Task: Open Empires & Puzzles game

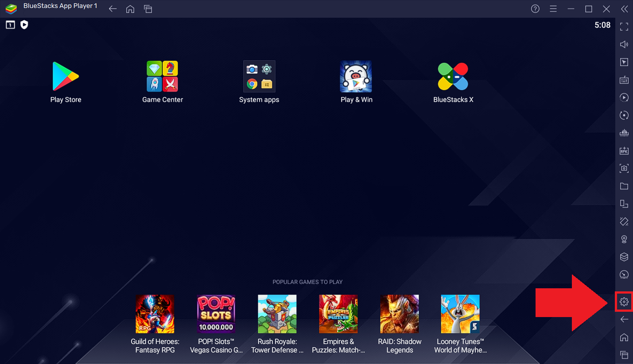Action: [338, 314]
